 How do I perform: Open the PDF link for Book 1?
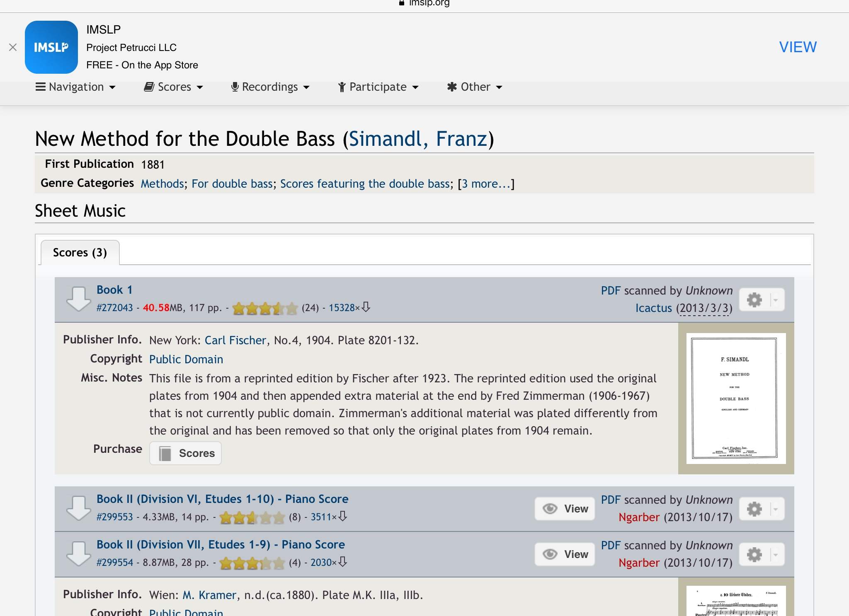[611, 290]
